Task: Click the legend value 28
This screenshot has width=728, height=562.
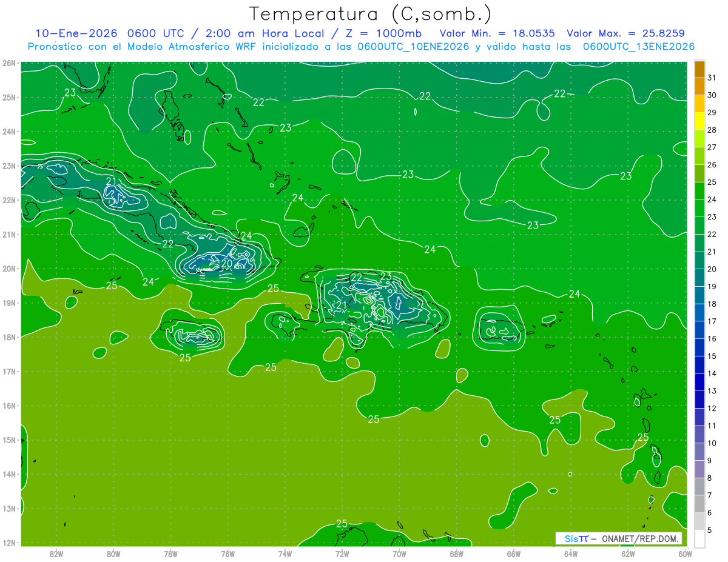Action: click(712, 130)
